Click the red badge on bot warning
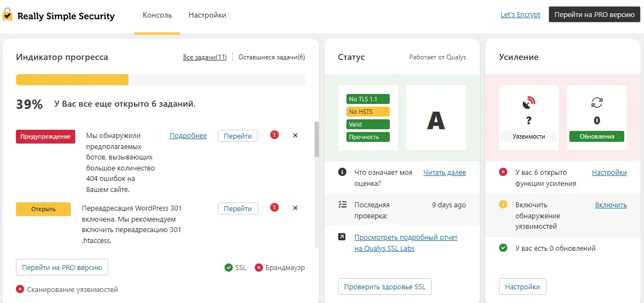Image resolution: width=644 pixels, height=303 pixels. coord(275,135)
